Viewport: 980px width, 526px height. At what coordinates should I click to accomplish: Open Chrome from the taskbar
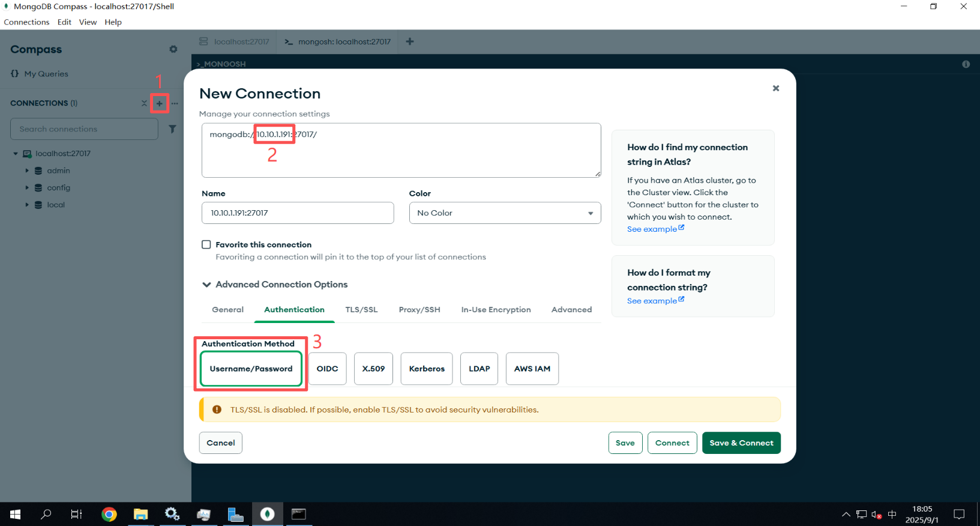109,514
